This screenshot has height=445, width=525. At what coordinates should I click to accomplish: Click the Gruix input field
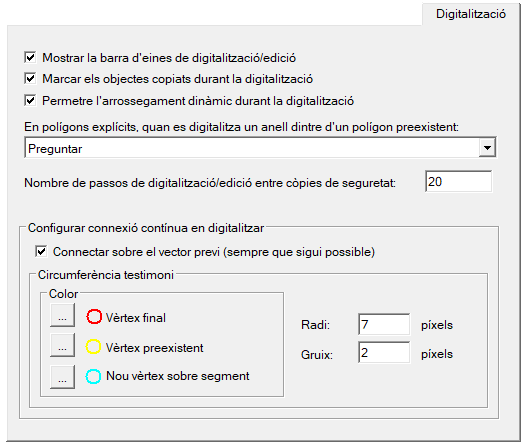point(384,352)
